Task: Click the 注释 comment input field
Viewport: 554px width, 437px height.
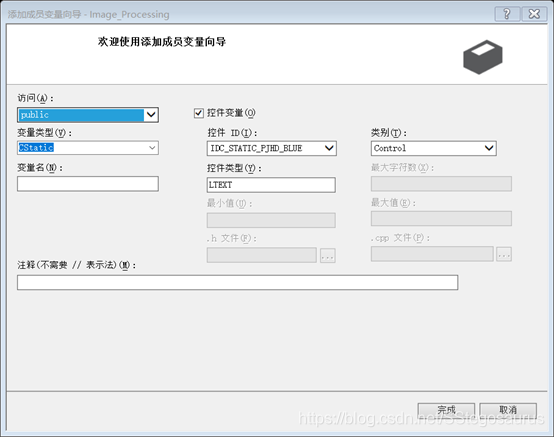Action: pos(237,282)
